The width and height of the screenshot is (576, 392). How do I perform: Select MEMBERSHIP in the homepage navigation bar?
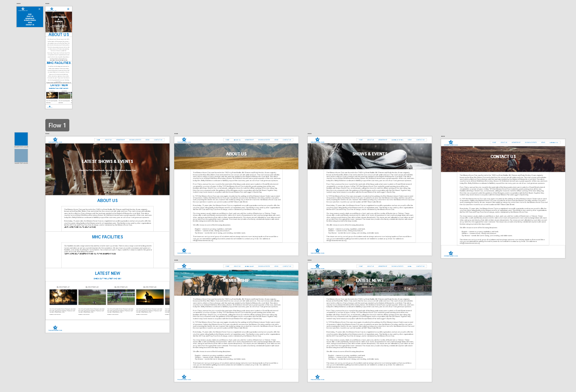click(120, 140)
